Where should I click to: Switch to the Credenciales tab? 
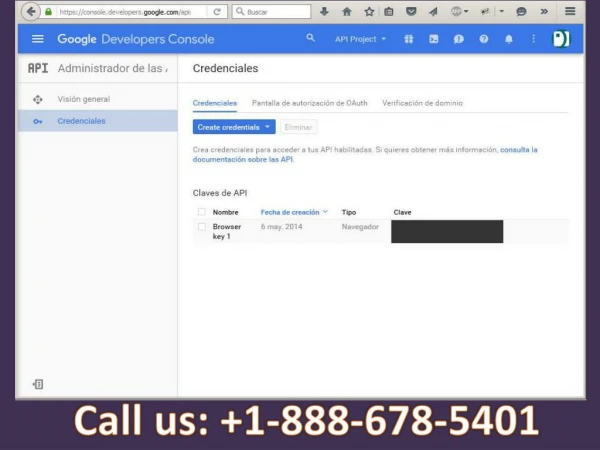[215, 103]
